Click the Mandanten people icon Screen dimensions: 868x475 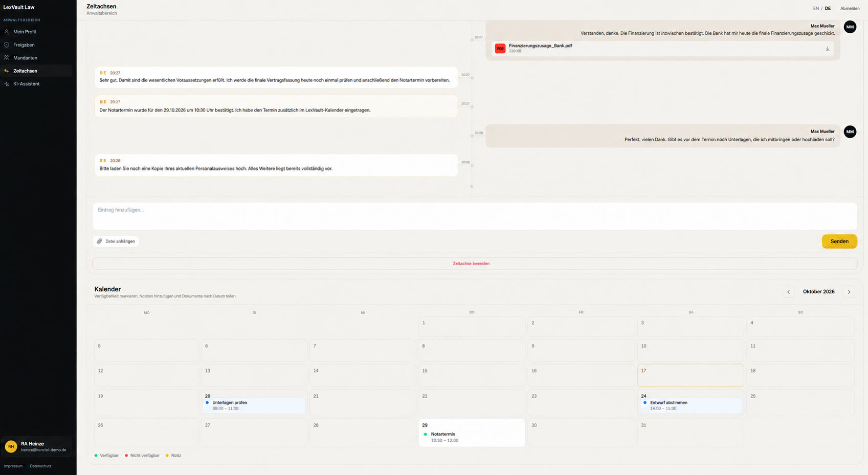click(x=7, y=58)
